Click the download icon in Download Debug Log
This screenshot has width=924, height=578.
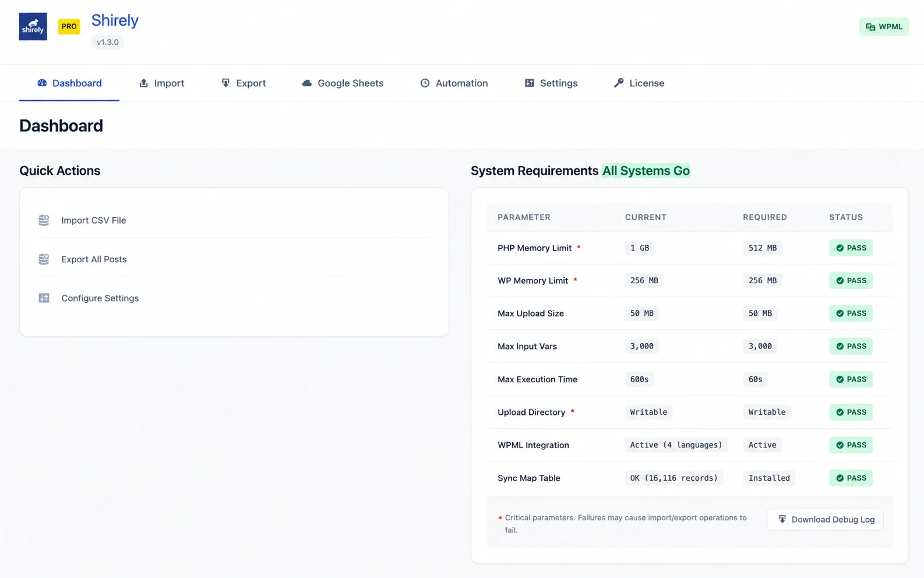tap(782, 519)
